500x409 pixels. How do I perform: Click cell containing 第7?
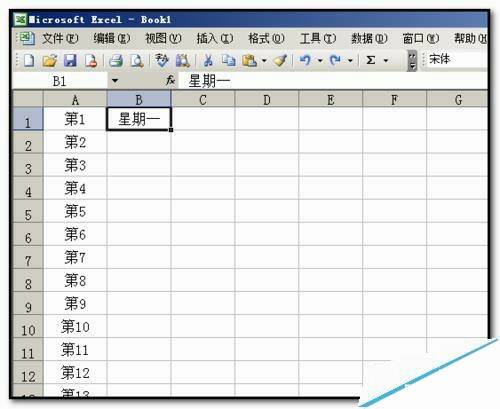[x=75, y=257]
